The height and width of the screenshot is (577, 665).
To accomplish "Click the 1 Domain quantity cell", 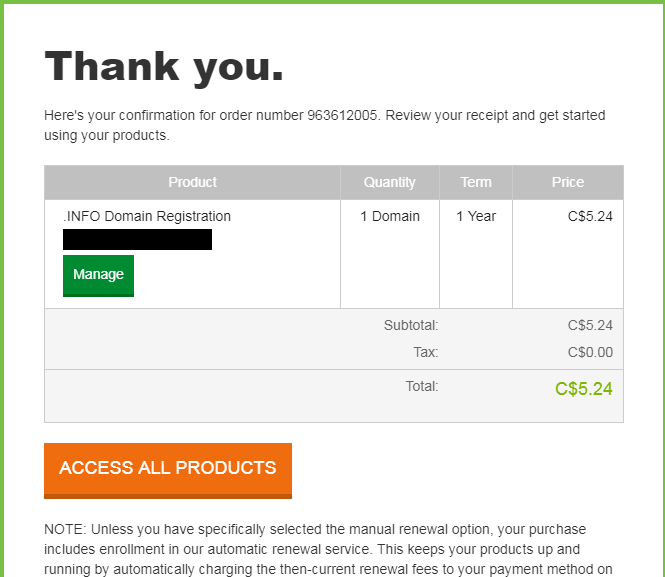I will tap(390, 216).
